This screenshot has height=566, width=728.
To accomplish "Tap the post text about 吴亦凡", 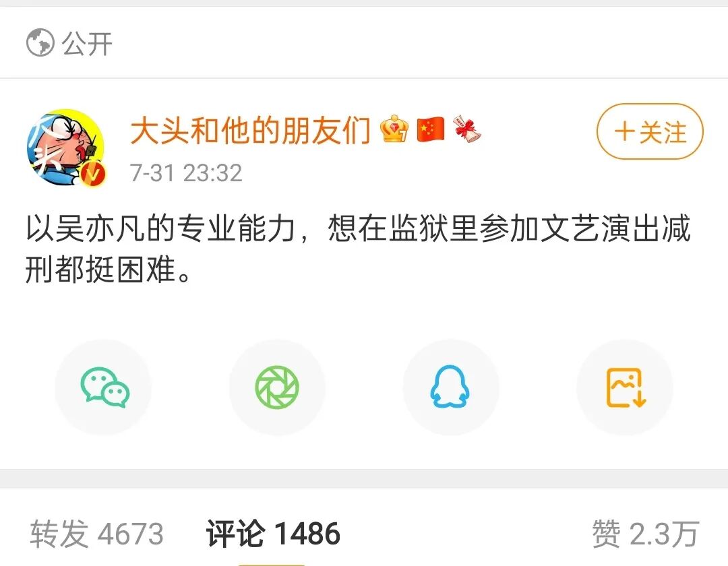I will point(359,249).
